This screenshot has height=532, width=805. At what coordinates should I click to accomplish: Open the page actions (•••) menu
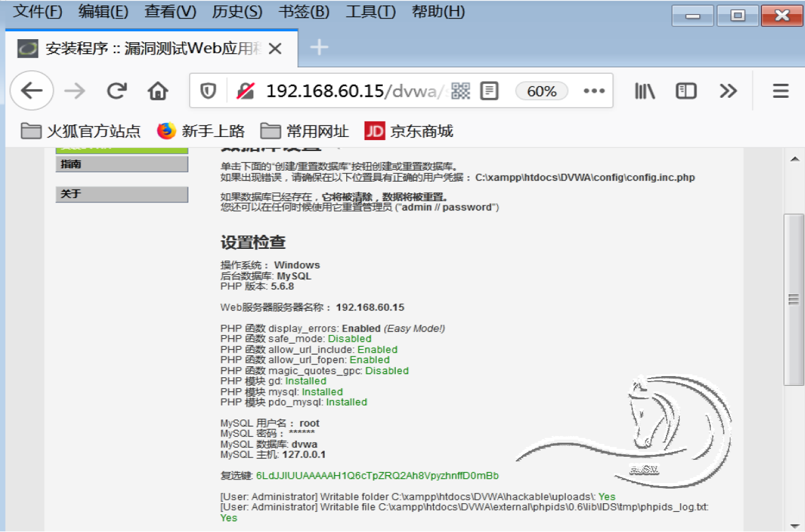click(594, 90)
